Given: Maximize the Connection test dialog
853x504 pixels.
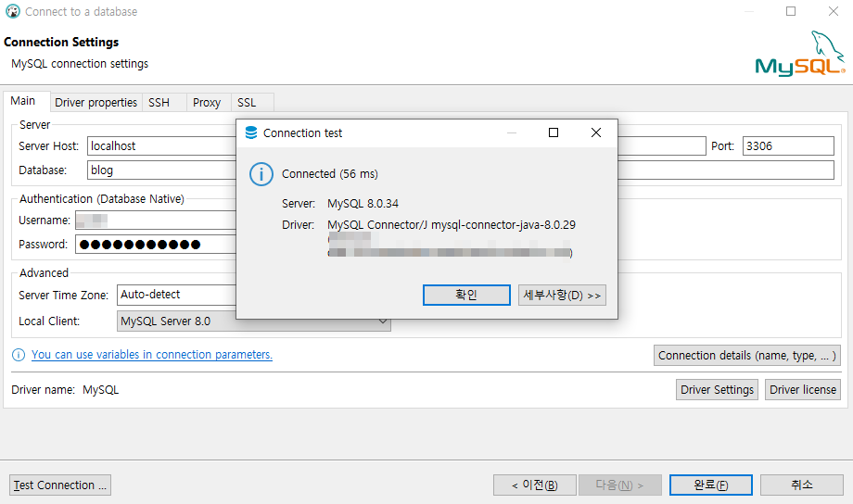Looking at the screenshot, I should coord(554,132).
